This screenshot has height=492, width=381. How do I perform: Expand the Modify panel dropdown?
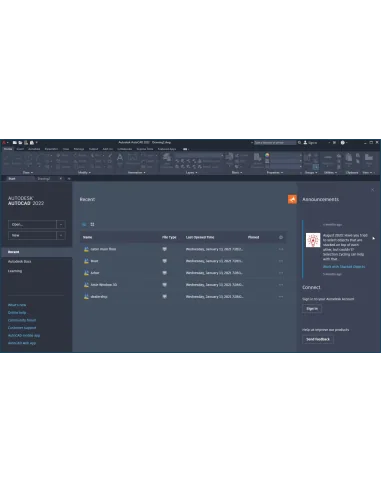point(84,173)
